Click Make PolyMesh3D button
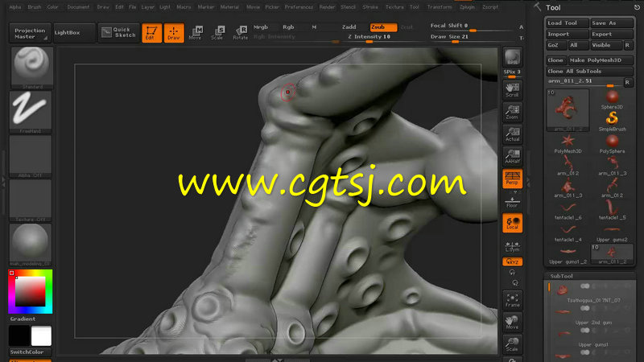 tap(601, 60)
